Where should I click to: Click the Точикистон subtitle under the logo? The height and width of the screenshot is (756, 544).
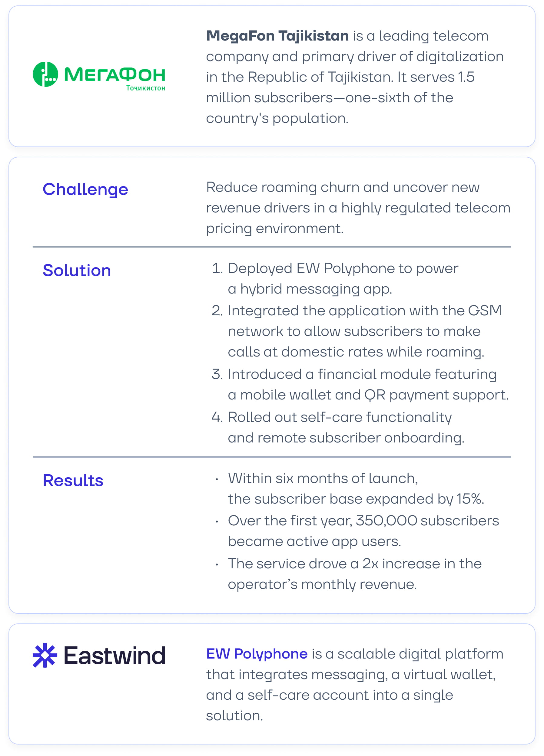145,88
